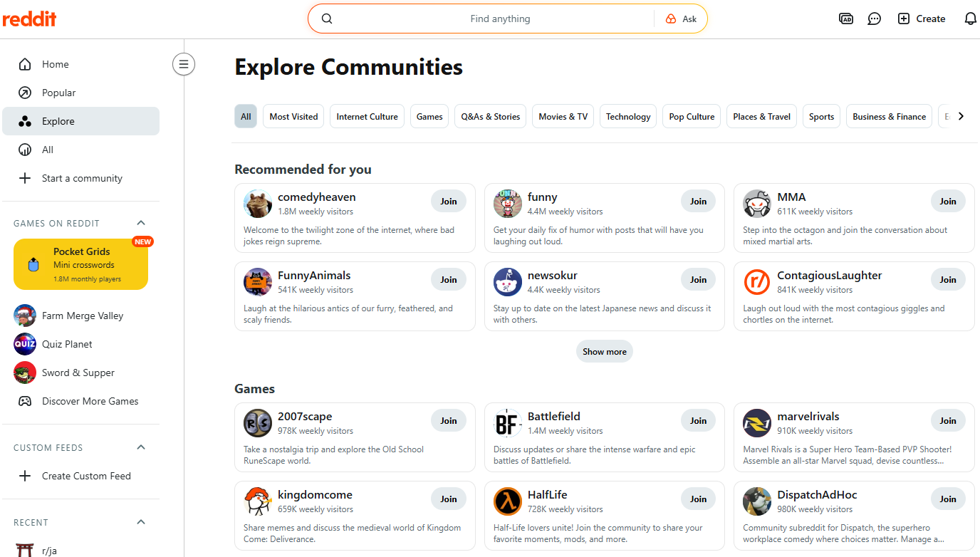Collapse the Games on Reddit section
980x557 pixels.
tap(141, 223)
